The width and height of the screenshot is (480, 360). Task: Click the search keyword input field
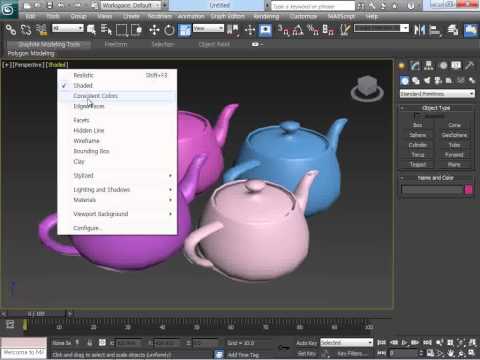[313, 6]
